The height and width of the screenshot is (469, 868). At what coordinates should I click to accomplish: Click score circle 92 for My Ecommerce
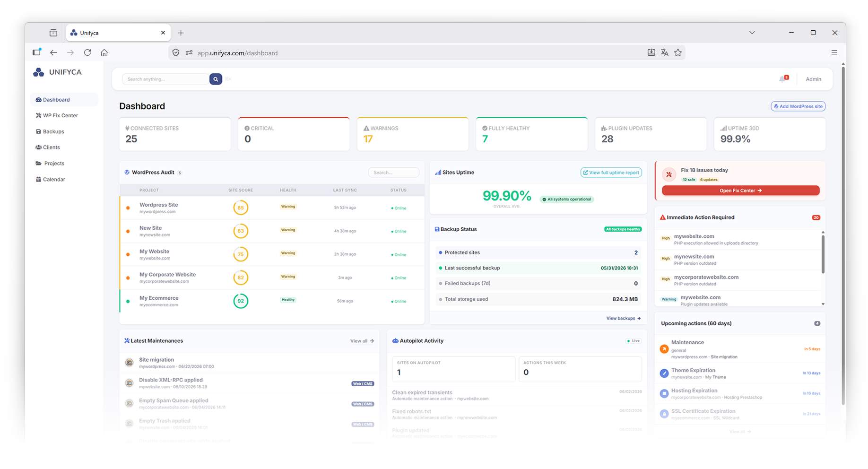tap(241, 301)
